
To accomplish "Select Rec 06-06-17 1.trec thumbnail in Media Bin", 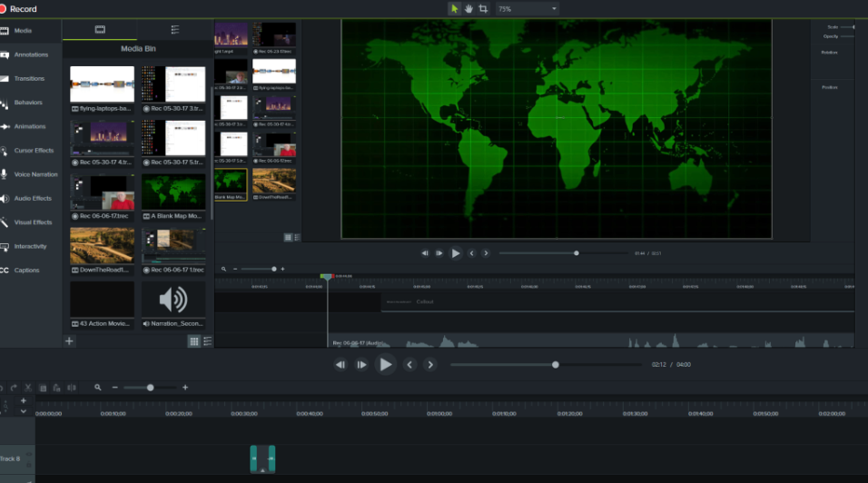I will point(173,246).
